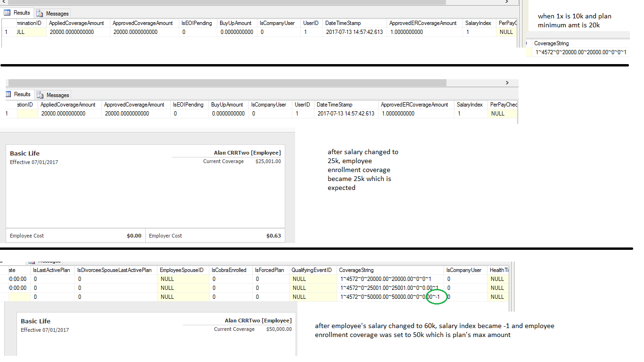Select IsEOIPending header in the 'minationID' grid
The width and height of the screenshot is (644, 362).
click(198, 23)
